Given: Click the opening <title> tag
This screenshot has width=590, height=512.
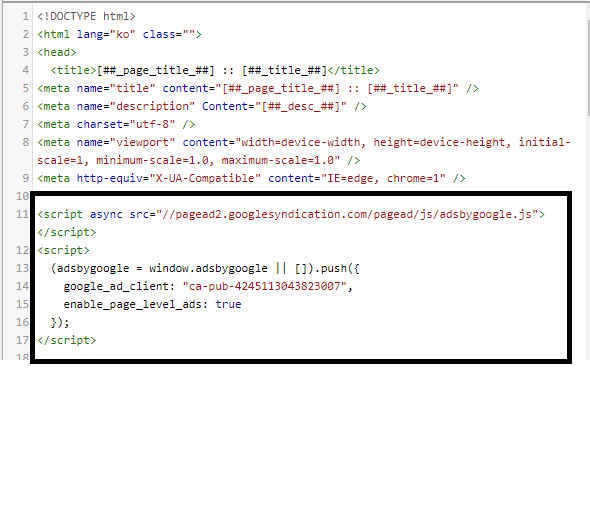Looking at the screenshot, I should click(73, 70).
